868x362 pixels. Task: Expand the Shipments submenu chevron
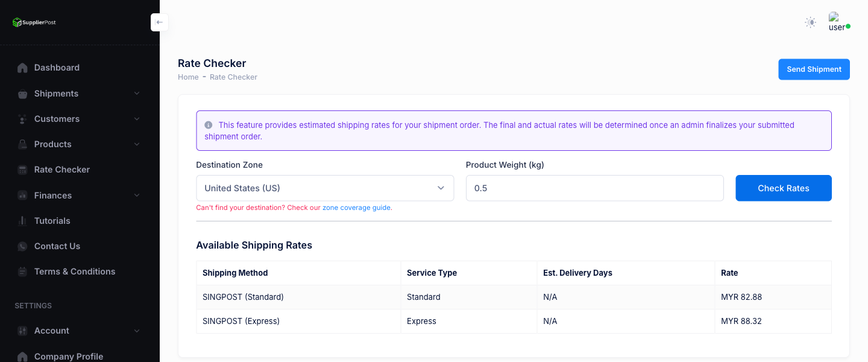coord(137,94)
